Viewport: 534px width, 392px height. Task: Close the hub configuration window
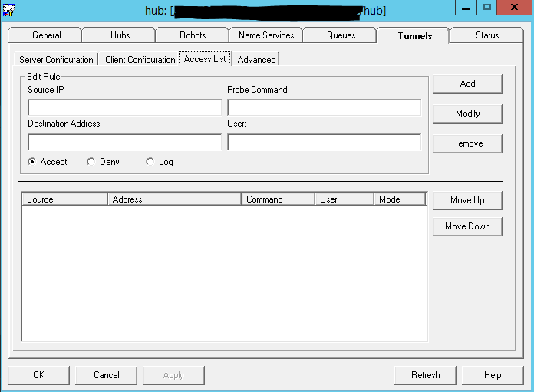[x=514, y=8]
